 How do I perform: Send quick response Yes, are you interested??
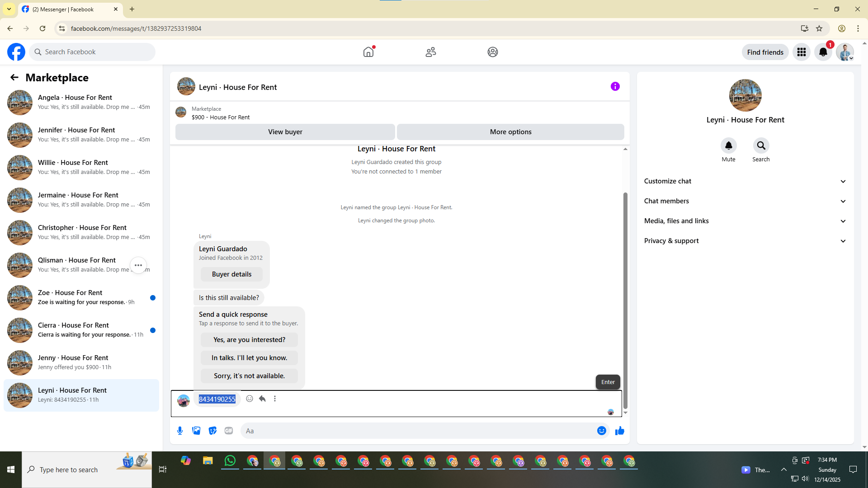pos(249,340)
